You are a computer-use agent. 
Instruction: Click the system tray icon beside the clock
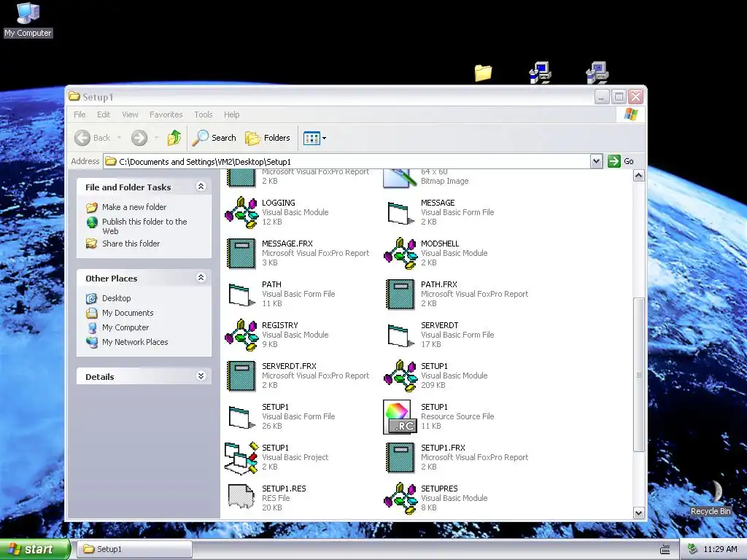(692, 550)
